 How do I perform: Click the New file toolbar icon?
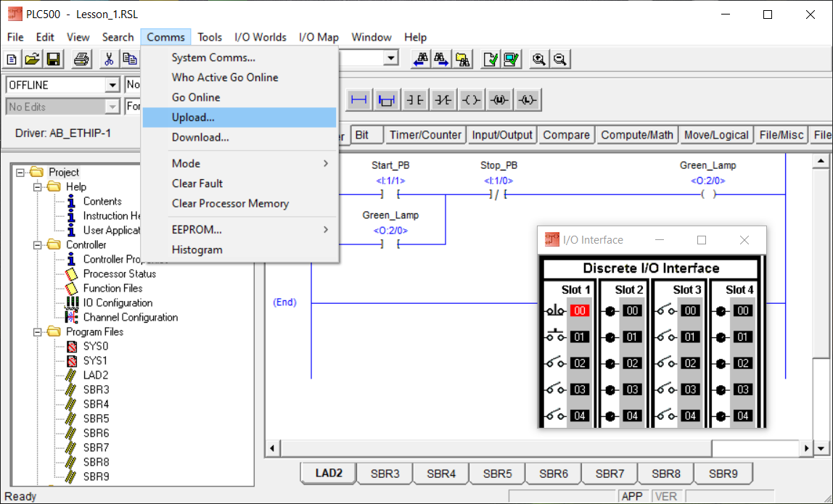12,59
